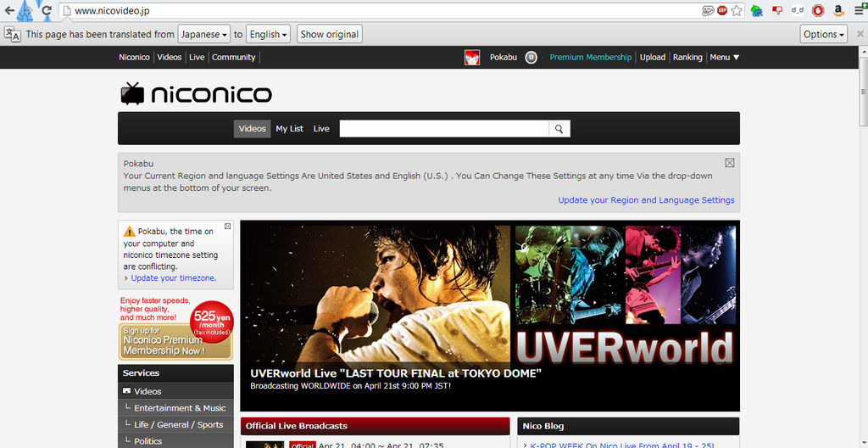Bookmark this page with the star icon
The image size is (868, 448).
(x=737, y=10)
